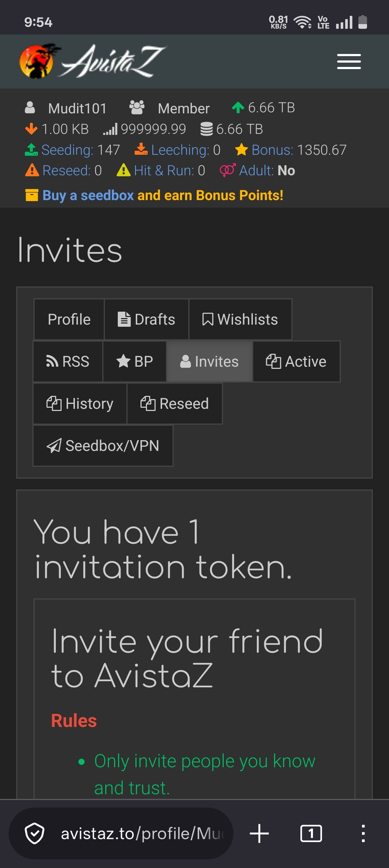Switch to the Drafts tab
The width and height of the screenshot is (389, 868).
click(147, 320)
